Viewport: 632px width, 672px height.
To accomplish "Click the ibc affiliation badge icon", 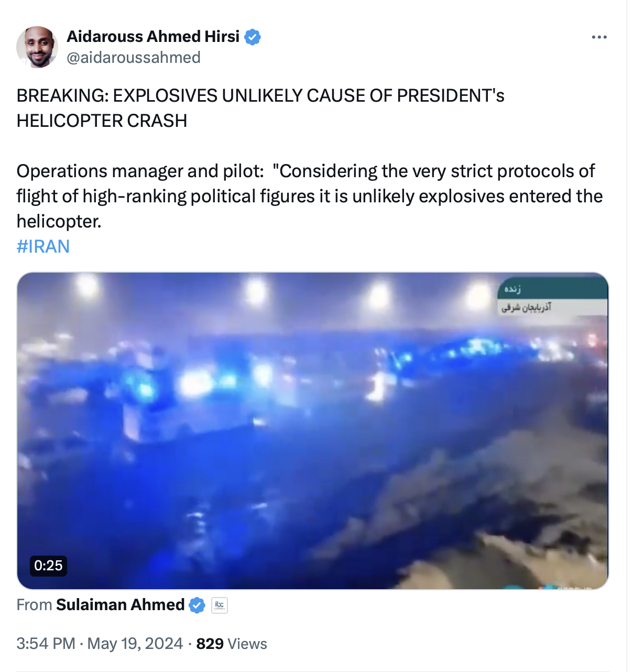I will [x=220, y=605].
